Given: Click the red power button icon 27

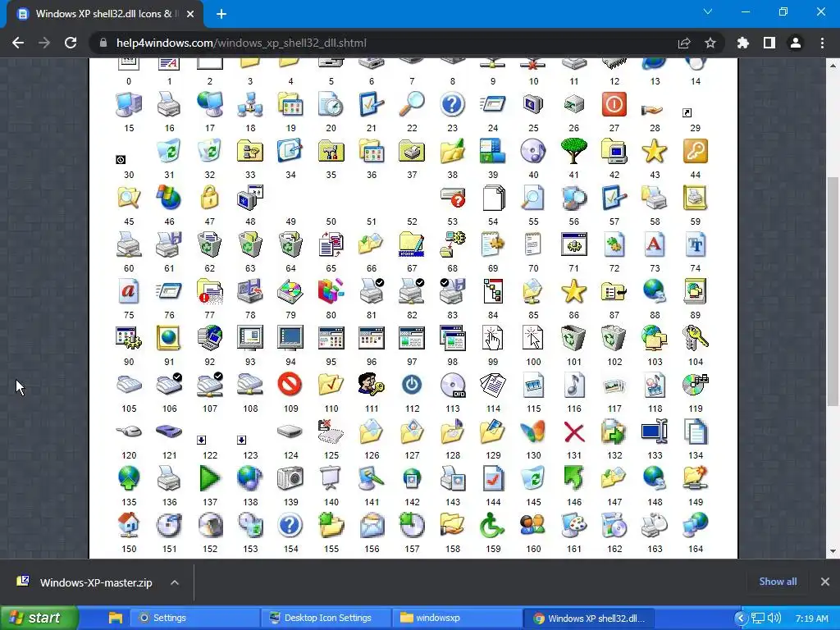Looking at the screenshot, I should pyautogui.click(x=614, y=104).
